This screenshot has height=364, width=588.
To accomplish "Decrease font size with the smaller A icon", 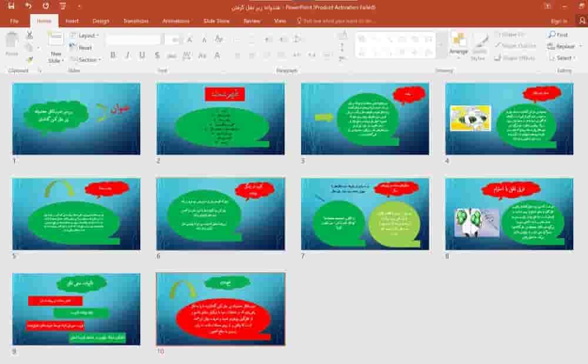I will point(204,40).
